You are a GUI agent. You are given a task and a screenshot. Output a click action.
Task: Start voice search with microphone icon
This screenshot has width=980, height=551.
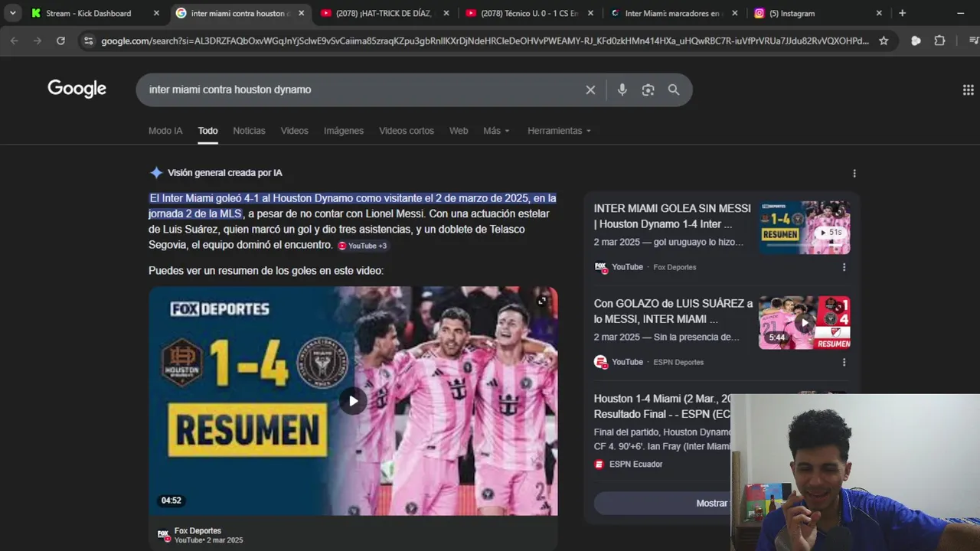coord(622,90)
